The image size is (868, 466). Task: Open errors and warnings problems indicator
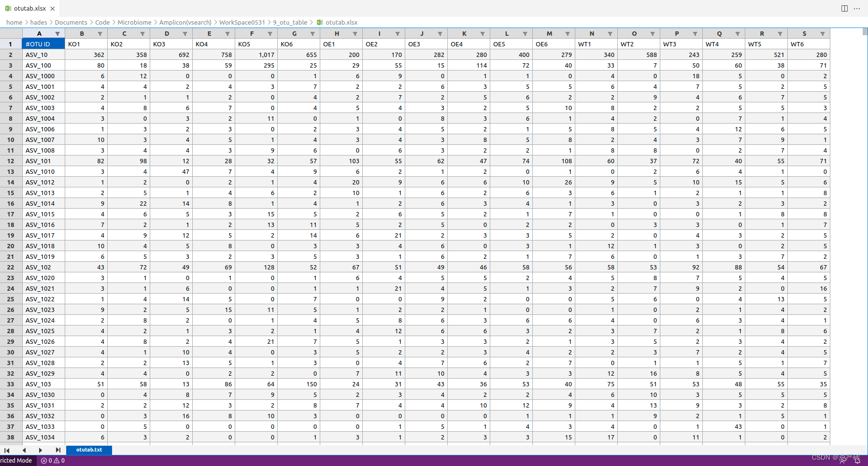53,461
